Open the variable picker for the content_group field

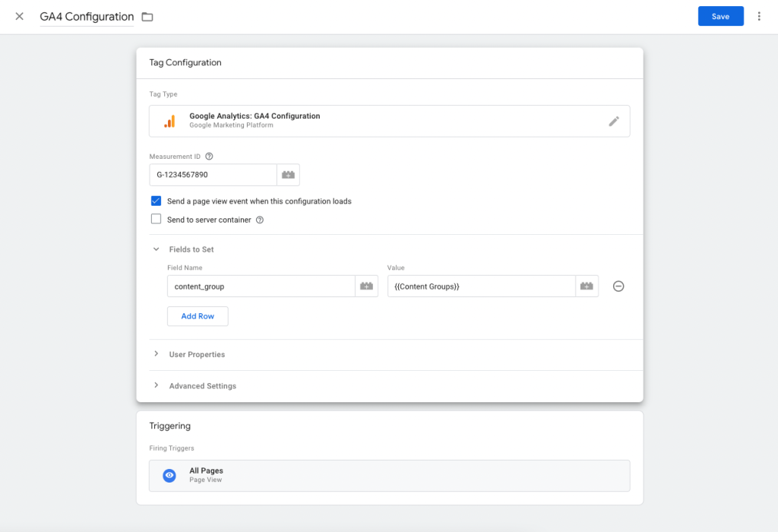pyautogui.click(x=365, y=286)
